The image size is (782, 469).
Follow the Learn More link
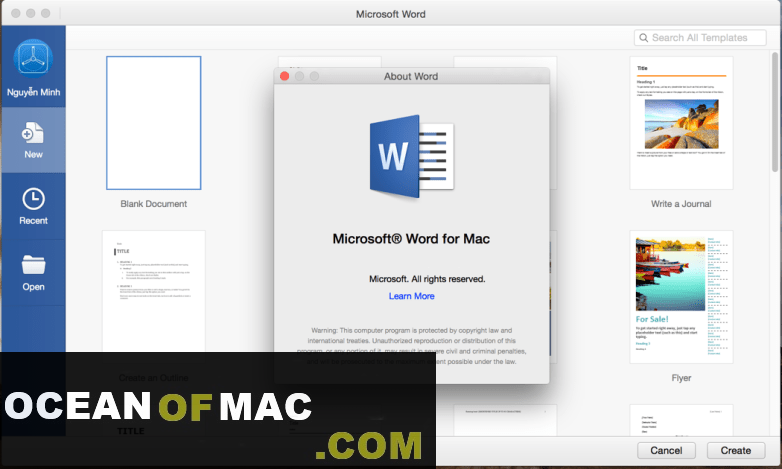(x=411, y=296)
